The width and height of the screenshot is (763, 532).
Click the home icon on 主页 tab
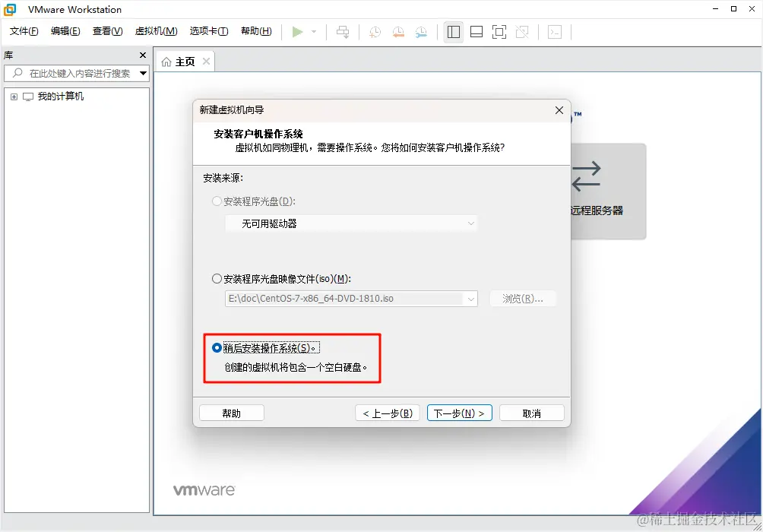click(166, 62)
